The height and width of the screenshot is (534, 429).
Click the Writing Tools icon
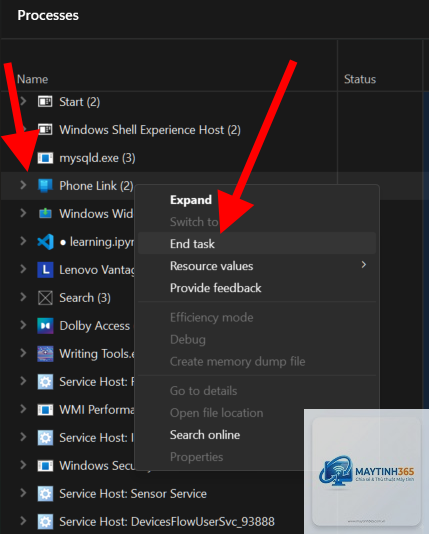[45, 354]
